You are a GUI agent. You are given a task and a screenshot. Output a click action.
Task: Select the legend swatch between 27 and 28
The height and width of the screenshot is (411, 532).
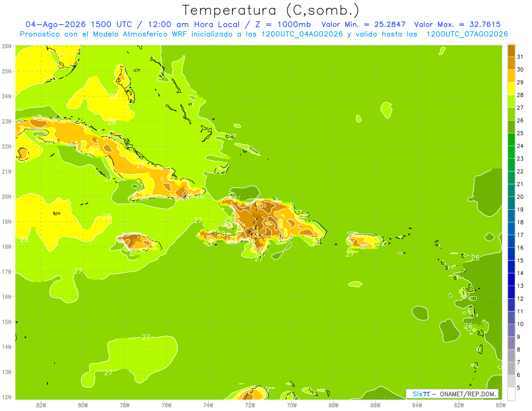511,101
